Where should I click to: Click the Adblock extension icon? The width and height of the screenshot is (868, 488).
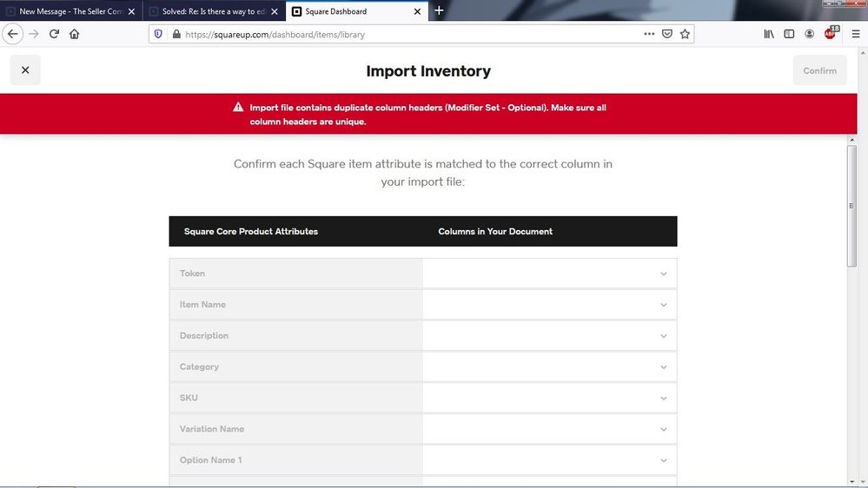click(831, 34)
